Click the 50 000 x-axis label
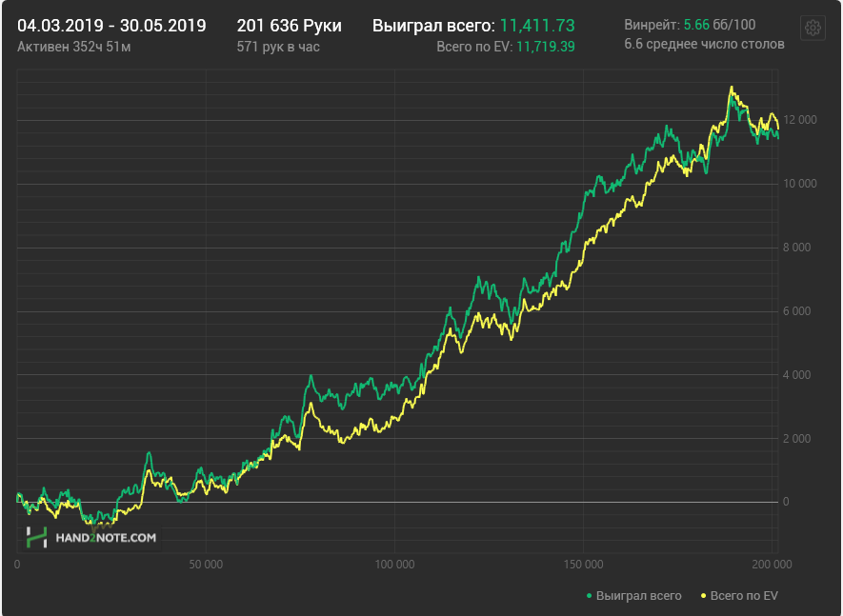This screenshot has height=616, width=843. pos(206,565)
